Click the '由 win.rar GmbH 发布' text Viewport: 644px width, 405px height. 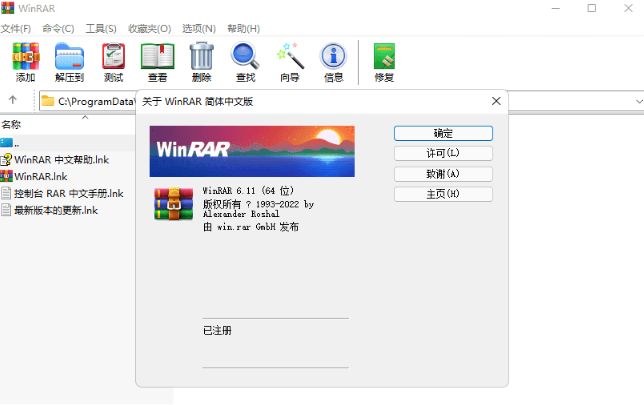click(251, 227)
